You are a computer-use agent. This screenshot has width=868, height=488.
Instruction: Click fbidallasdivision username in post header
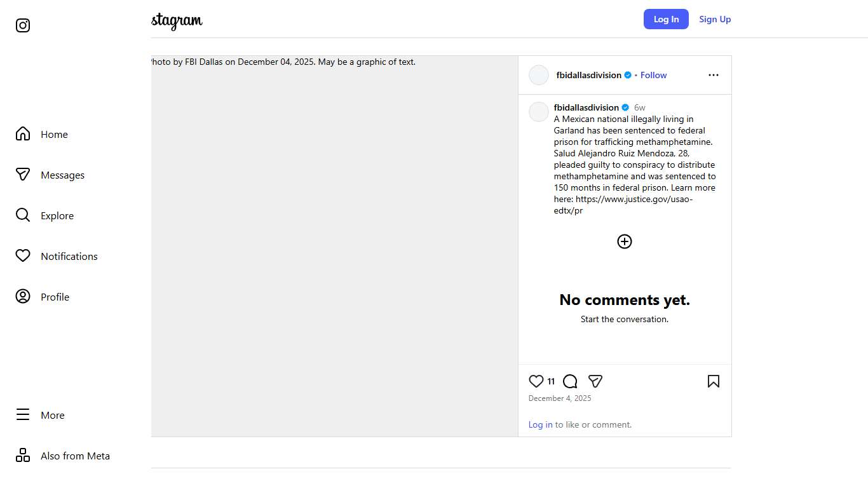(588, 75)
